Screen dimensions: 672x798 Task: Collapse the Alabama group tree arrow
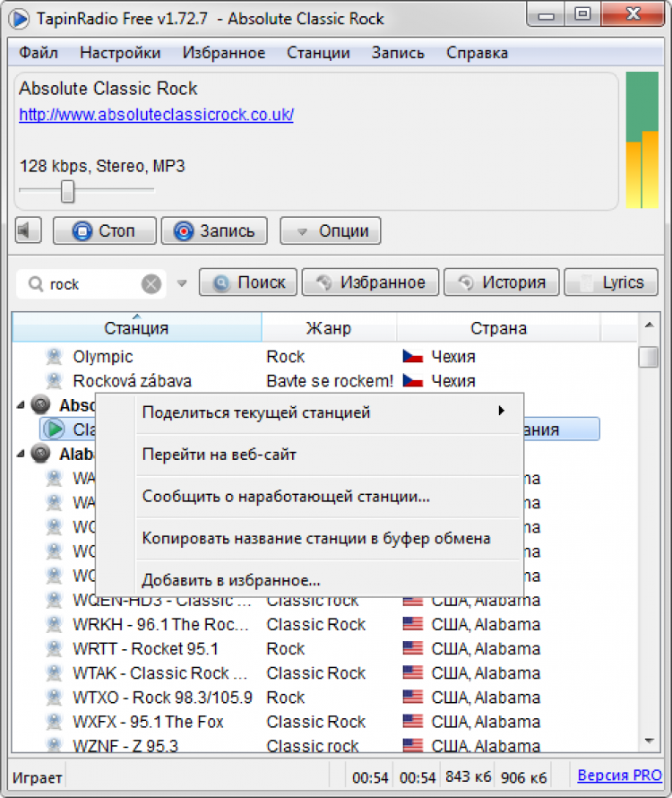coord(21,454)
